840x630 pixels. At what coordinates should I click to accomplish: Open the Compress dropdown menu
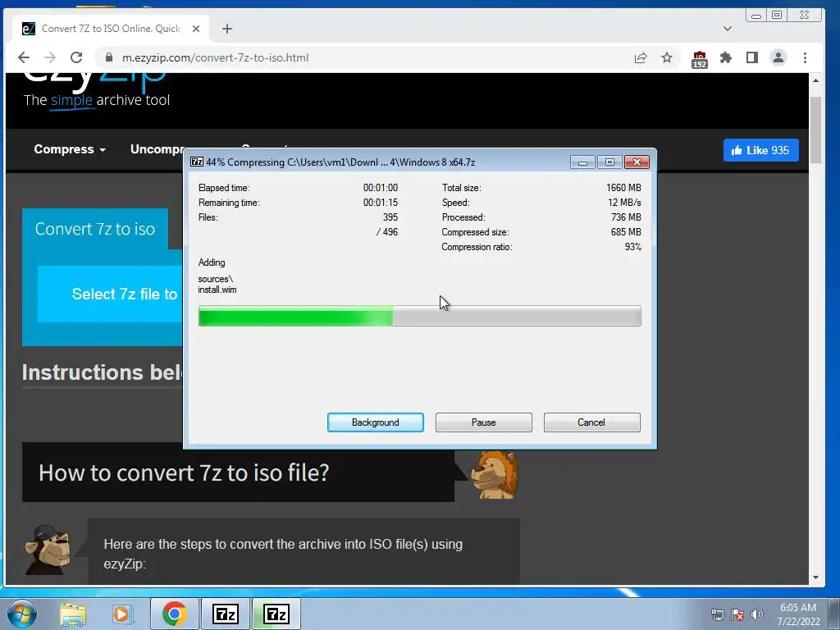69,149
